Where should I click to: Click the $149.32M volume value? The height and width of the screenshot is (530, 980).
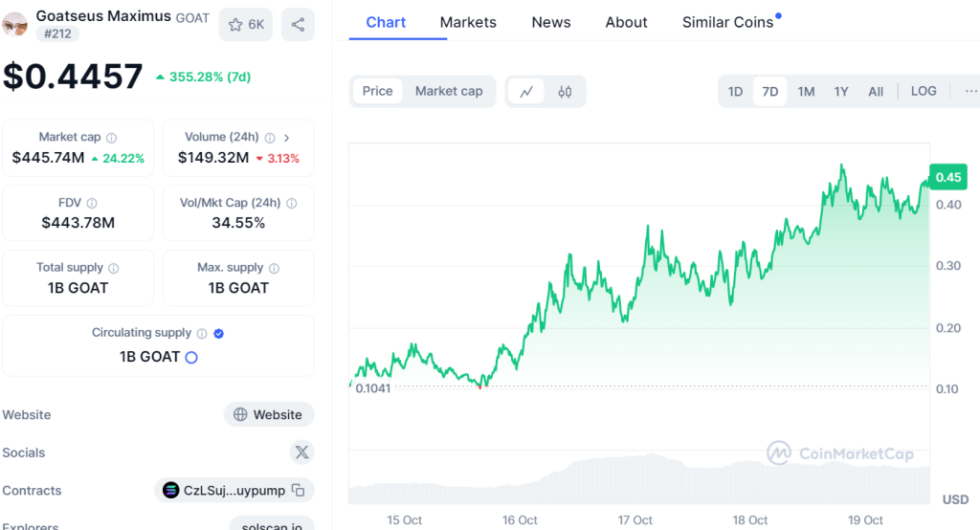tap(213, 158)
